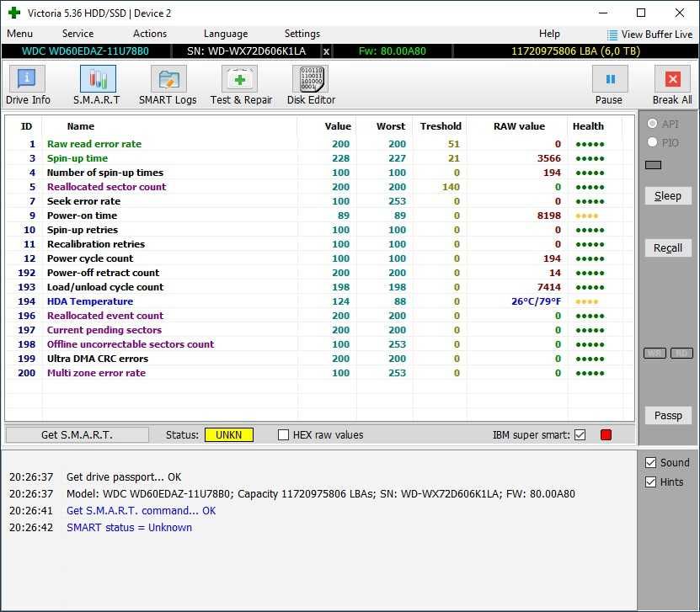
Task: Click the 26°C/79°F temperature raw value
Action: pos(536,301)
